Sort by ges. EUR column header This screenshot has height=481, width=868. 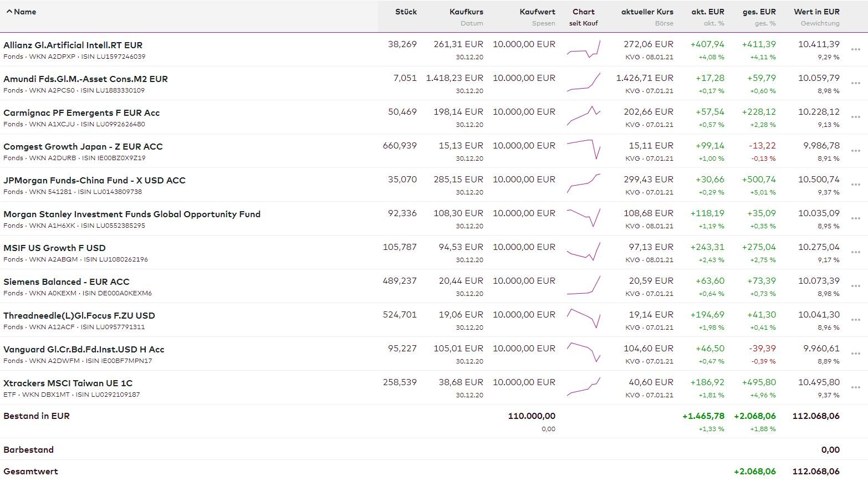[x=759, y=12]
